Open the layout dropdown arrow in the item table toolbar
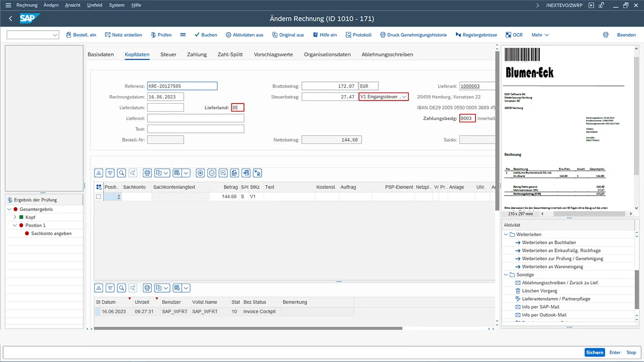This screenshot has height=362, width=644. coord(186,173)
